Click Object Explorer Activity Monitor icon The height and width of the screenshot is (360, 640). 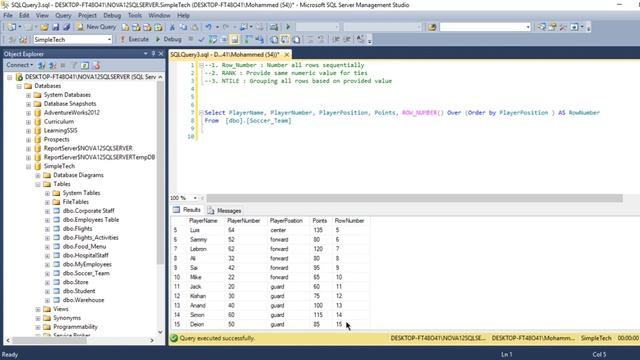(x=96, y=65)
